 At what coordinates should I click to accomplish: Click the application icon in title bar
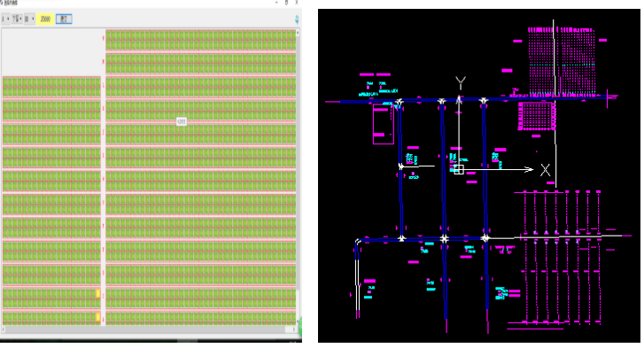pos(2,3)
